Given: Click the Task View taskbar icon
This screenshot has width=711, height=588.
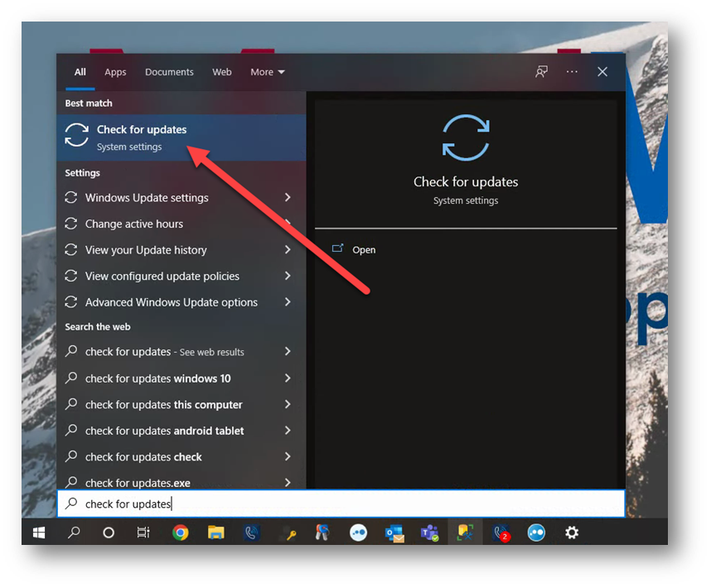Looking at the screenshot, I should (144, 533).
